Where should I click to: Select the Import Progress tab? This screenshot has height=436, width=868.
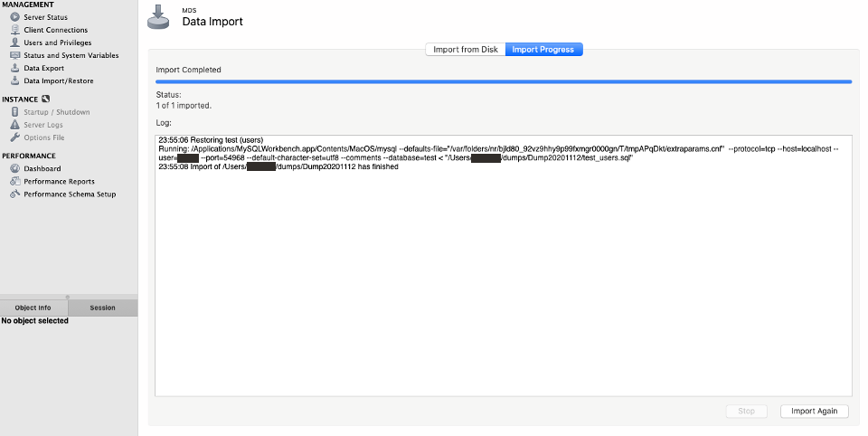pyautogui.click(x=543, y=50)
